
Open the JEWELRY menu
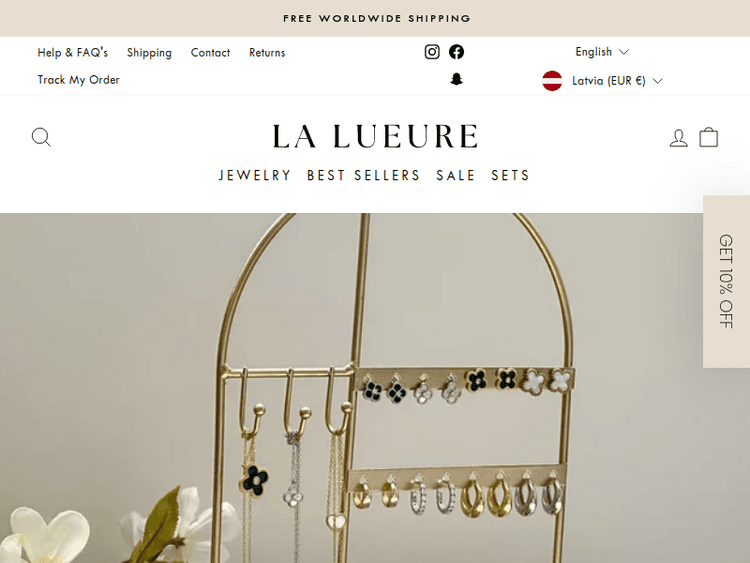point(254,176)
